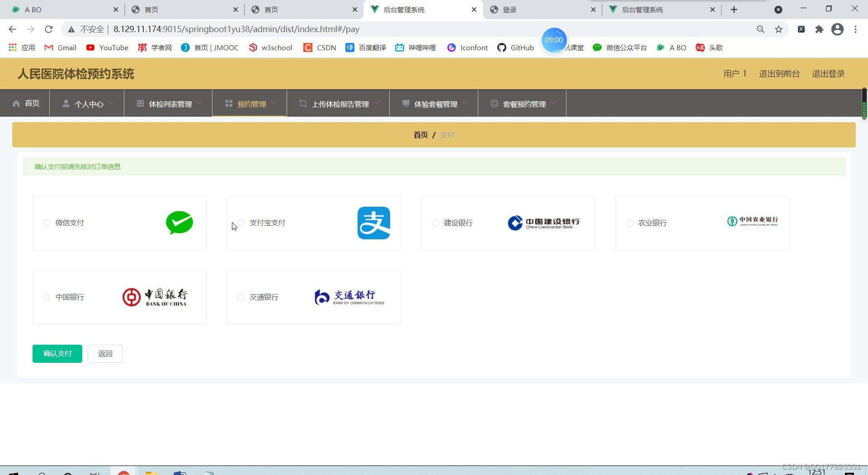Click the not-secure warning icon
The width and height of the screenshot is (868, 475).
click(x=71, y=29)
